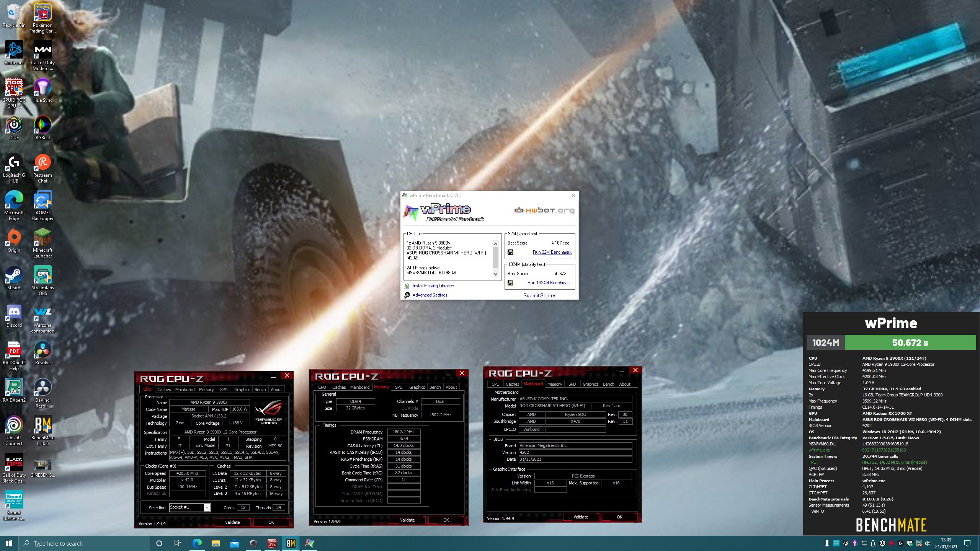Launch Steam from the desktop
This screenshot has width=980, height=551.
click(14, 278)
